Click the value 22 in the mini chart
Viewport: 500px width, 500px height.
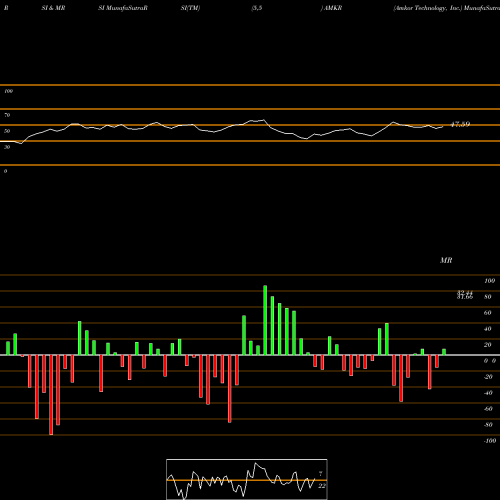click(x=321, y=486)
